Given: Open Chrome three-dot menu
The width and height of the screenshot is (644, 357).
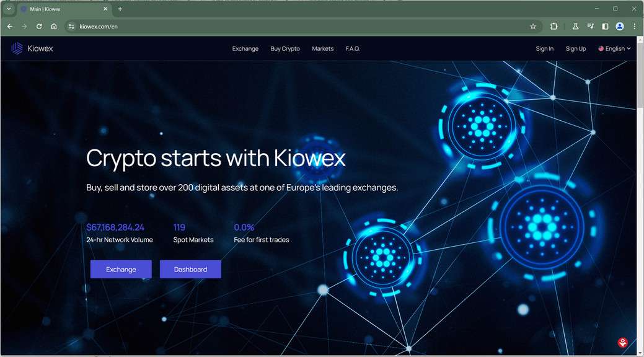Looking at the screenshot, I should (x=635, y=26).
